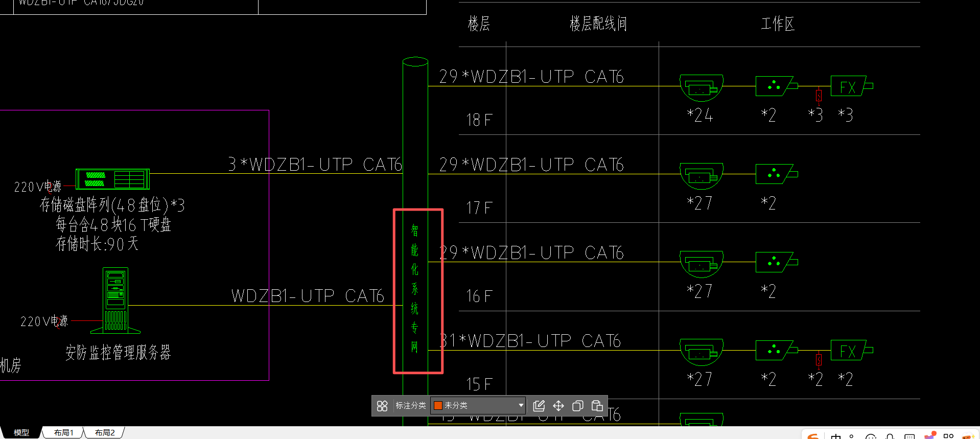The height and width of the screenshot is (439, 980).
Task: Click the 3*WDZB1-UTP CAT6 cable label
Action: pyautogui.click(x=315, y=164)
